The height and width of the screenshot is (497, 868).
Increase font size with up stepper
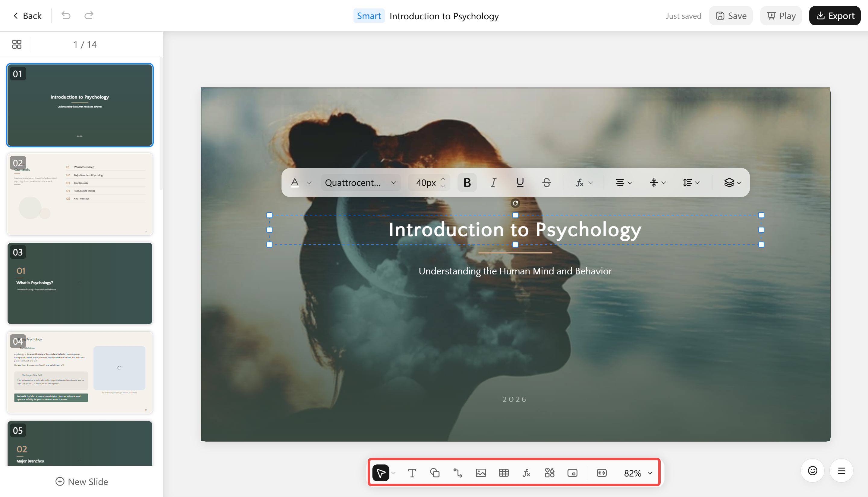click(x=443, y=179)
